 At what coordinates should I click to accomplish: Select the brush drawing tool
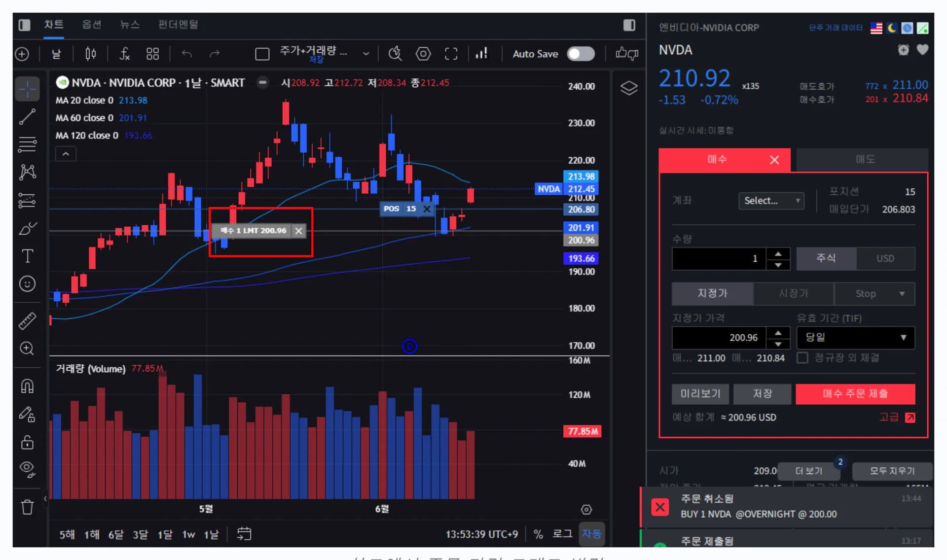(x=28, y=228)
